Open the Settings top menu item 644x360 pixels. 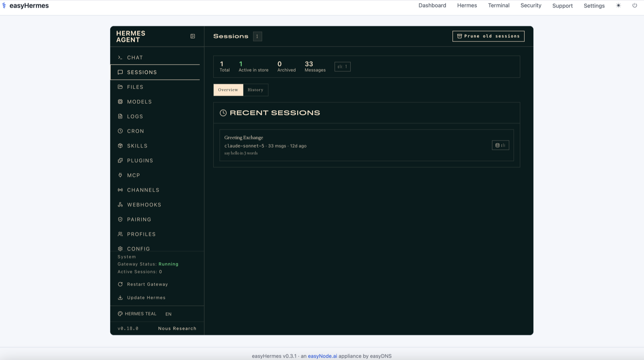coord(594,6)
